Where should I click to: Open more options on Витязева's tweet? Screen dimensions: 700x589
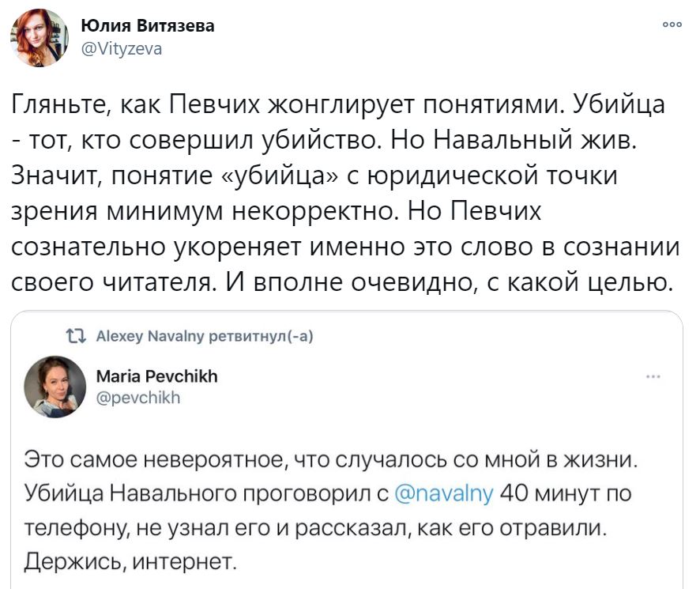[x=672, y=25]
